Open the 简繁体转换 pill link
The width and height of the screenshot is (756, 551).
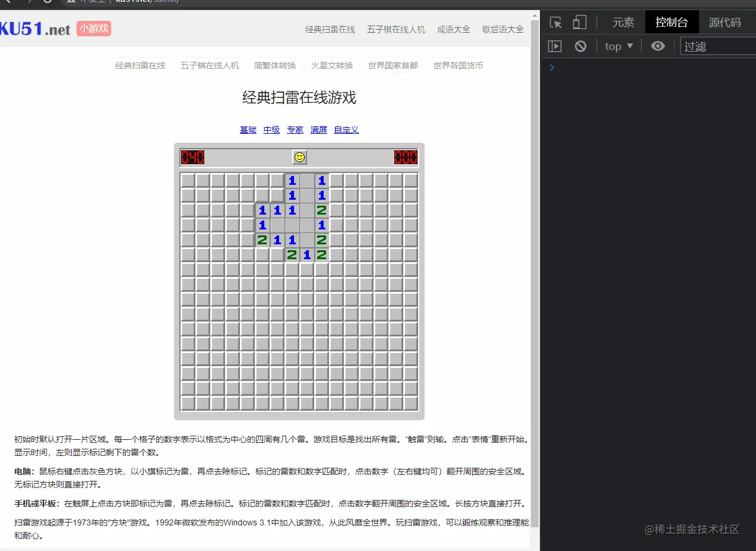(275, 65)
